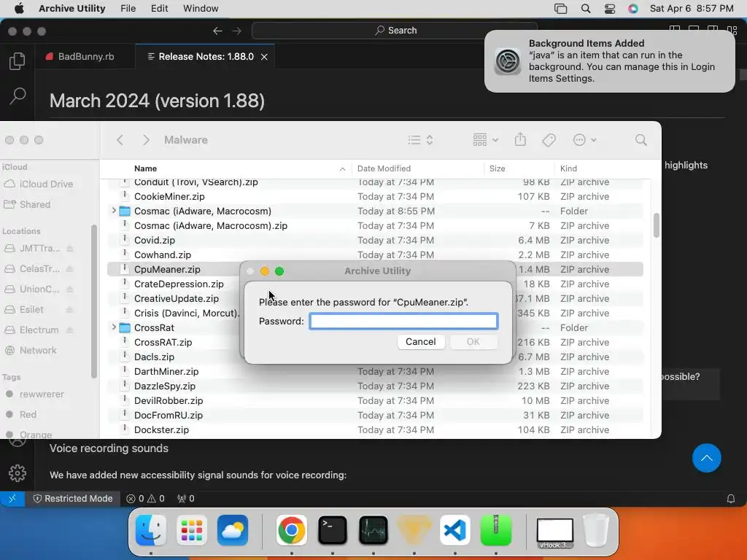This screenshot has height=560, width=747.
Task: Click Finder sidebar scrollbar
Action: 94,301
